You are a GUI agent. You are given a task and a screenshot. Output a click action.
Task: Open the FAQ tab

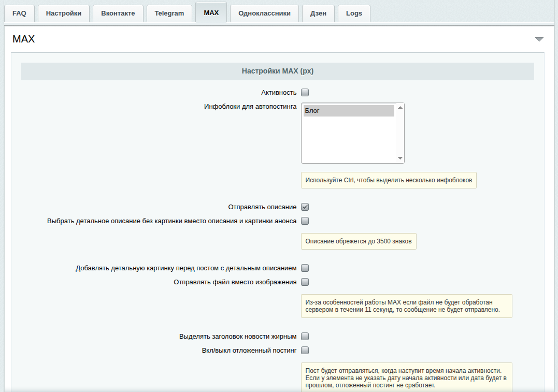click(19, 13)
